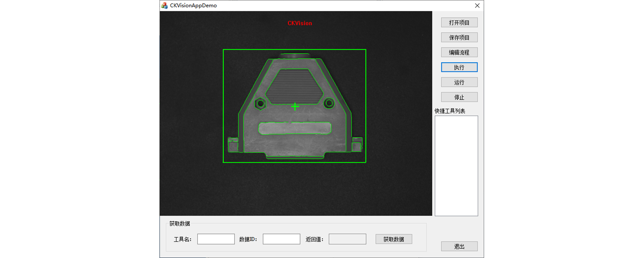This screenshot has width=644, height=258.
Task: Click the green crosshair in the image
Action: coord(295,107)
